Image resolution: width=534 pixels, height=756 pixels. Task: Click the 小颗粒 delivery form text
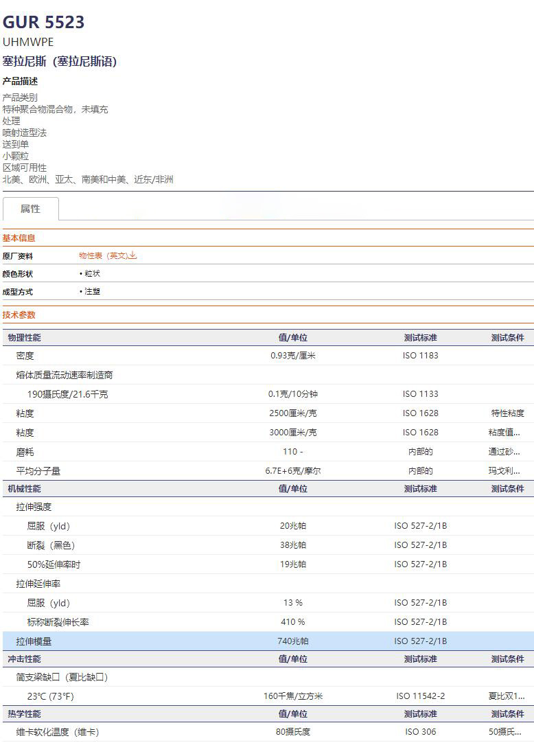pos(15,157)
